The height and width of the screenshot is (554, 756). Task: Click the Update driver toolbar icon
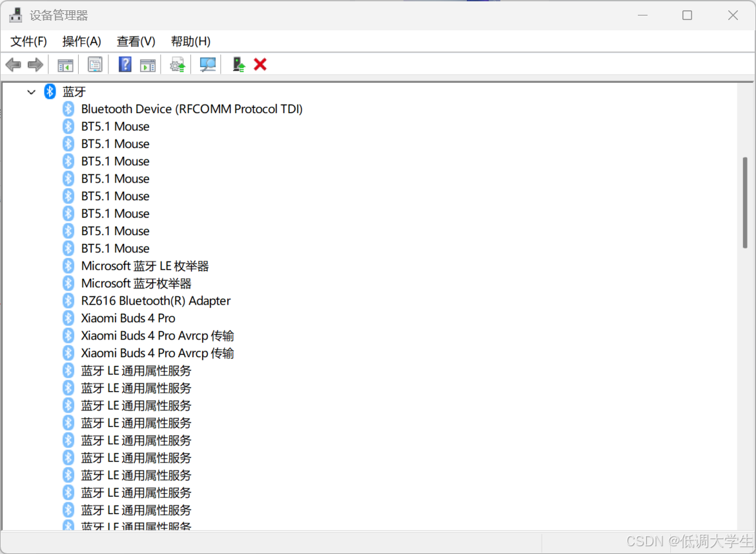178,65
